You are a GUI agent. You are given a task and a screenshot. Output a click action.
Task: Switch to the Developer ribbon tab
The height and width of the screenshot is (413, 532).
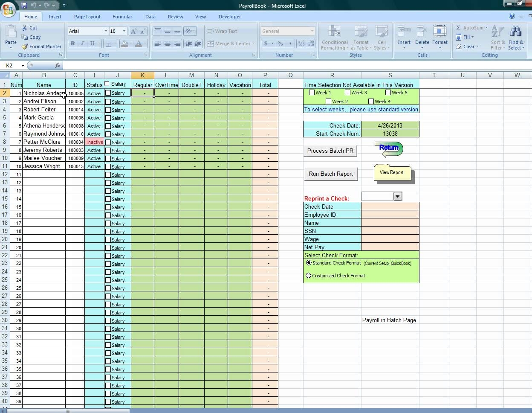coord(229,17)
